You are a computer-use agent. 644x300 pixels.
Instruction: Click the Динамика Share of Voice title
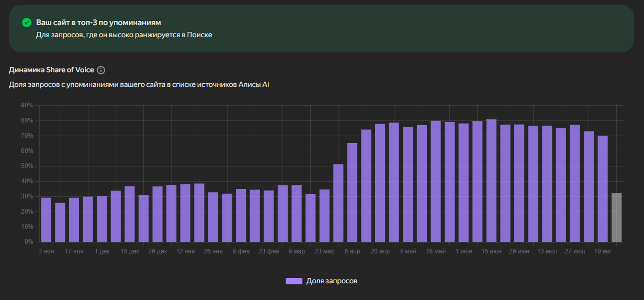[x=51, y=70]
